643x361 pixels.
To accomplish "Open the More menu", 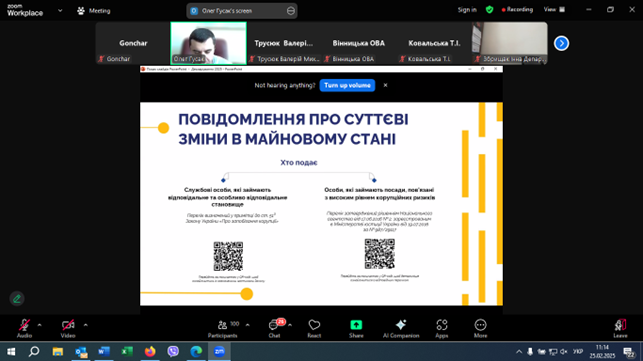I will point(480,328).
